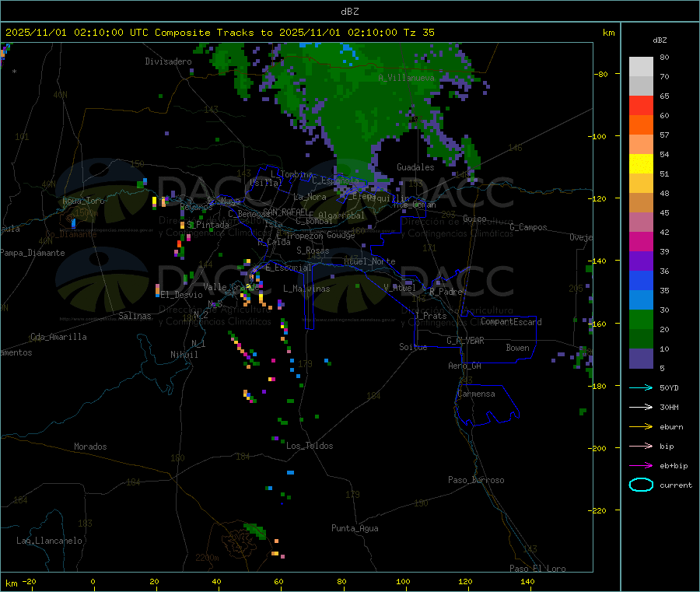Viewport: 700px width, 592px height.
Task: Click the Morados map label
Action: point(90,447)
